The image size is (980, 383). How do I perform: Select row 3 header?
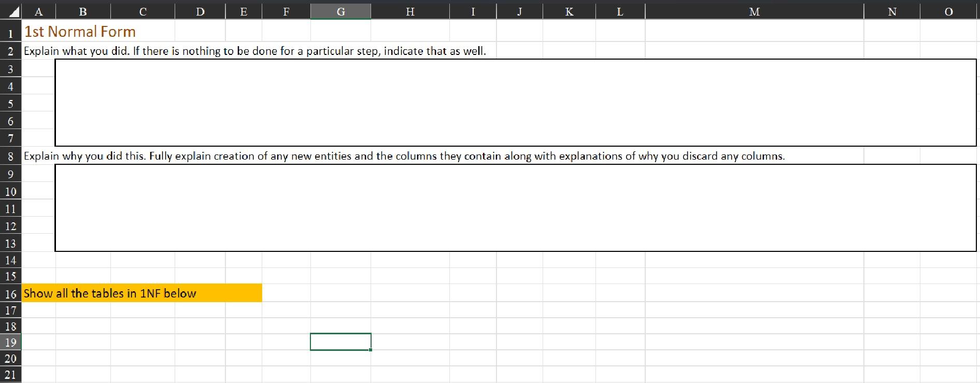coord(10,68)
